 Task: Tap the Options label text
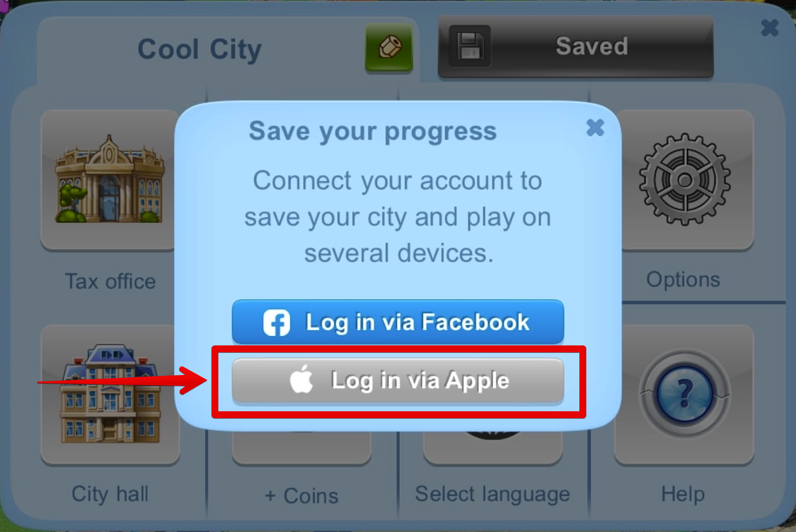click(x=683, y=280)
